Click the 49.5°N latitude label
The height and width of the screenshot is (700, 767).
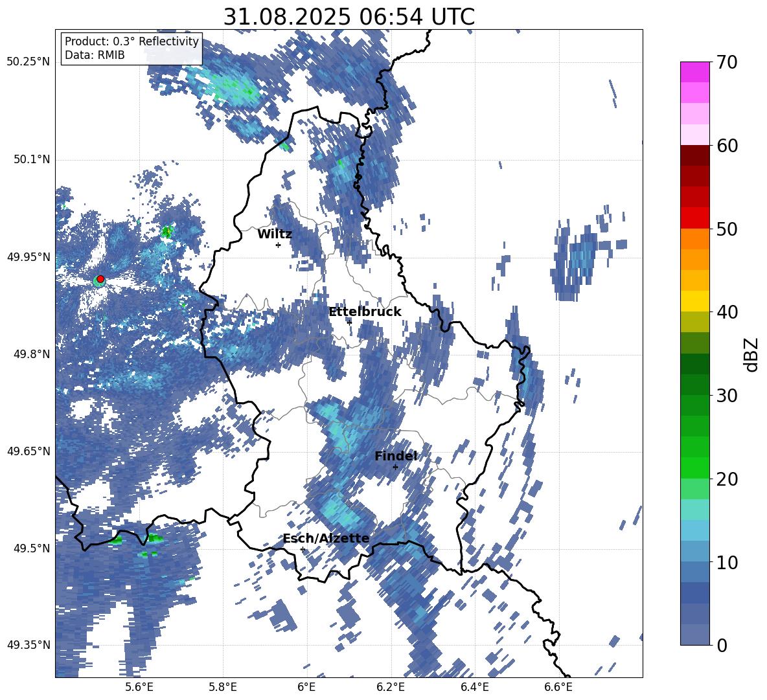[32, 548]
